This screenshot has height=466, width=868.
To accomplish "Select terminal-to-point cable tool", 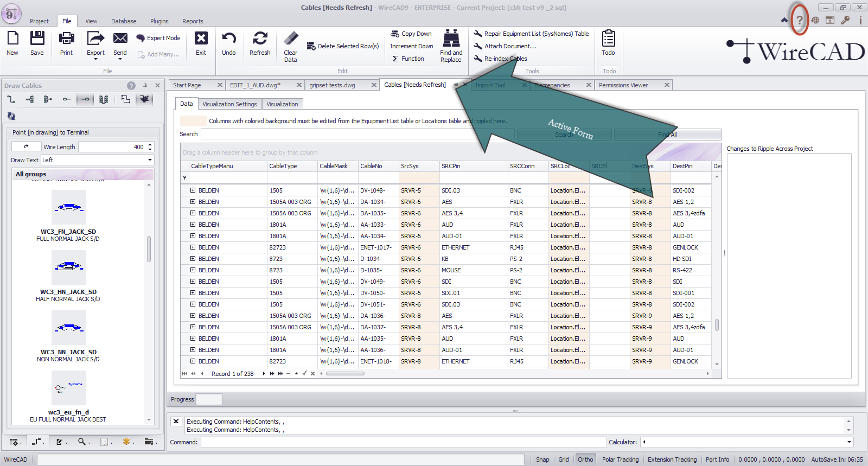I will (66, 99).
